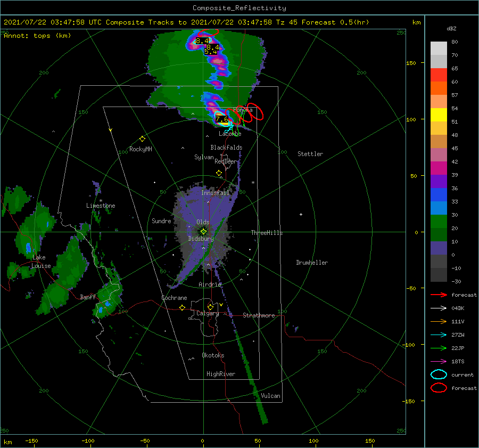Select the orange 111V arrow in legend
The height and width of the screenshot is (448, 479).
click(x=439, y=321)
